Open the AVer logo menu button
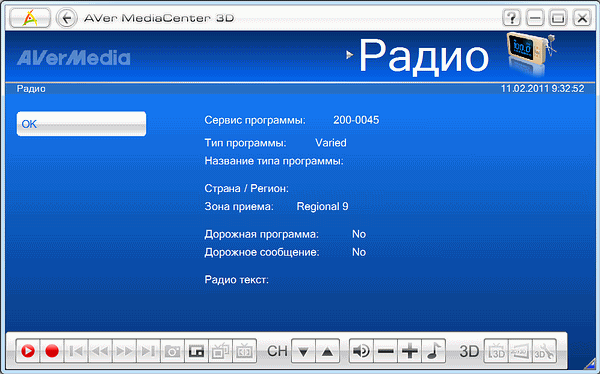The width and height of the screenshot is (600, 374). (30, 18)
